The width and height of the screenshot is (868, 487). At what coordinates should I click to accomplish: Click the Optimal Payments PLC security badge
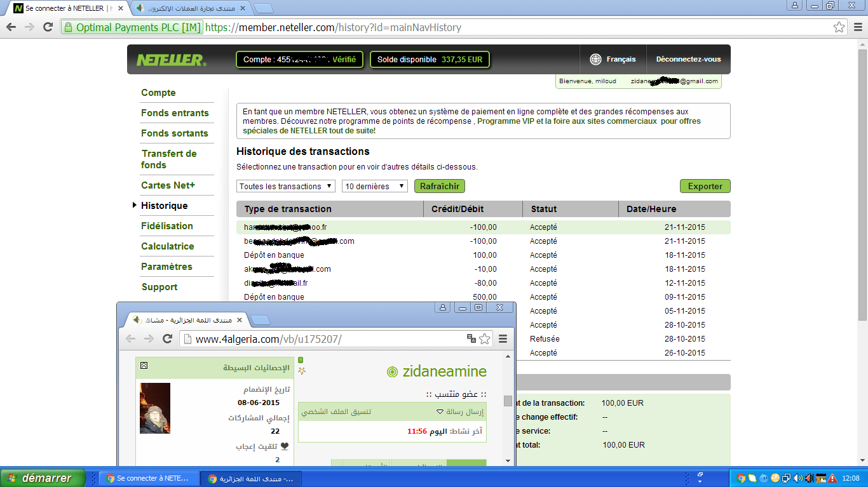click(x=132, y=27)
